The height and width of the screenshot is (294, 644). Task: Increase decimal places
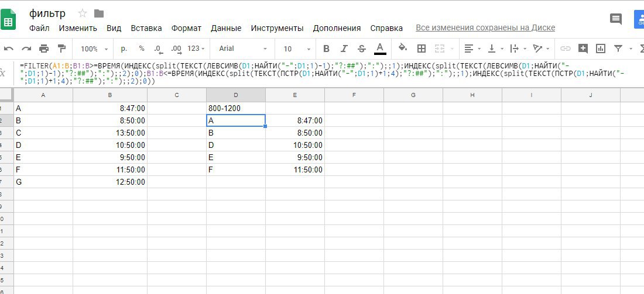point(176,49)
